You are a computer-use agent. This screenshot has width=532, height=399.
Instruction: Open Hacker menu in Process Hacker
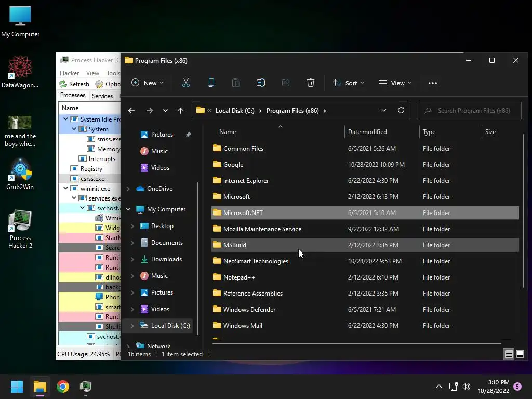[69, 73]
